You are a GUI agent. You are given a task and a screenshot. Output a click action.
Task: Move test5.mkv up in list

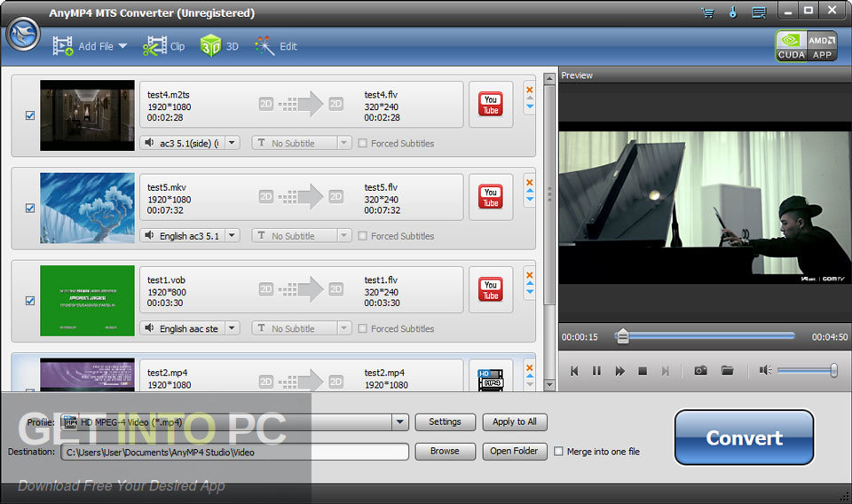530,191
